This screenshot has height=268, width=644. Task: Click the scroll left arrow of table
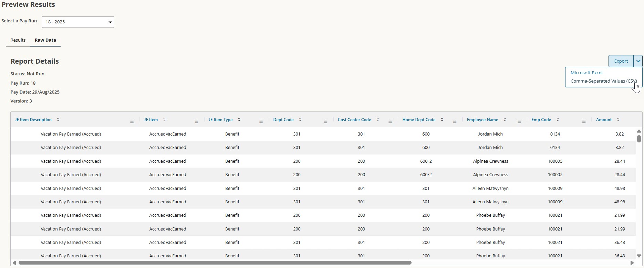point(14,263)
